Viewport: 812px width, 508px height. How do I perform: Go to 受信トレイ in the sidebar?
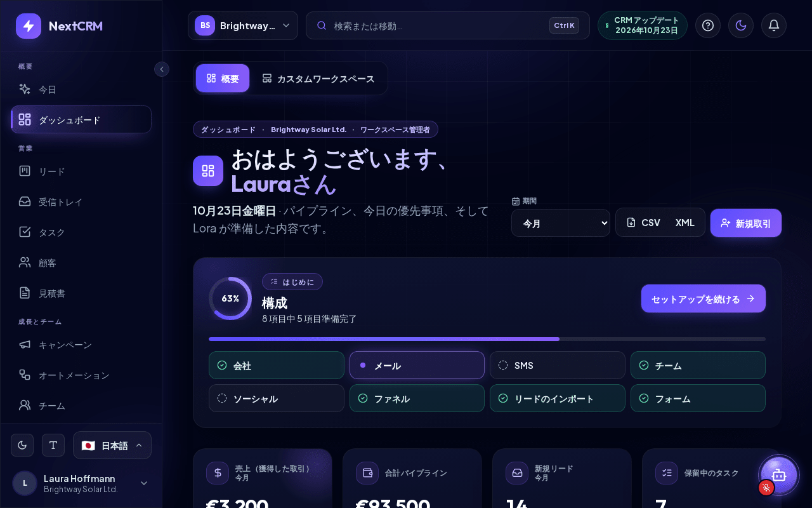point(81,202)
